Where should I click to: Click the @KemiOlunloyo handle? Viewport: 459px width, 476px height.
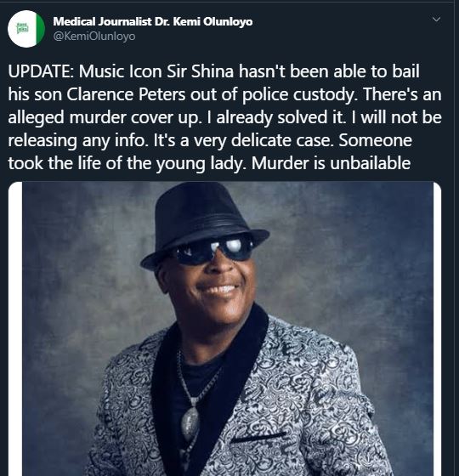(94, 36)
